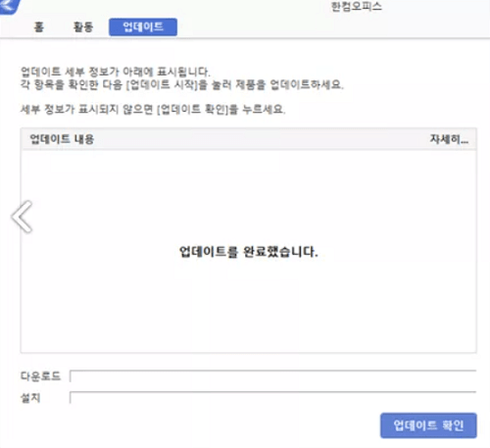This screenshot has width=490, height=448.
Task: Click the 업데이트 확인 button
Action: click(428, 425)
